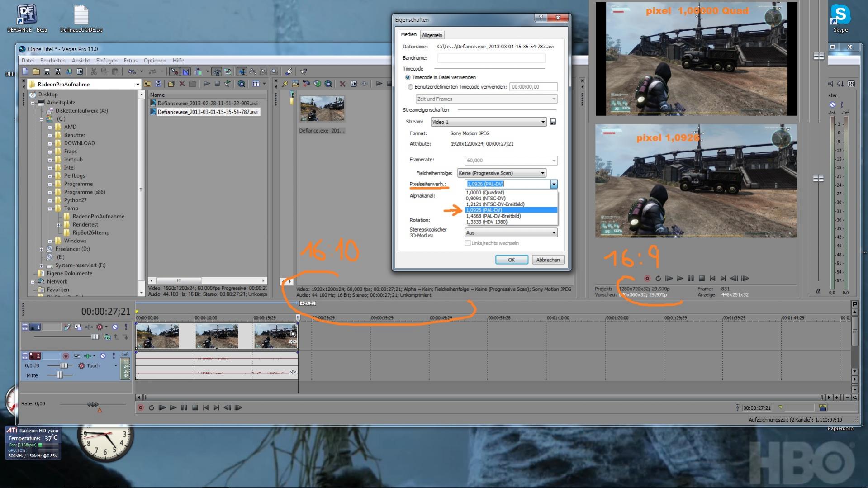868x488 pixels.
Task: Click Pause in the video preview transport
Action: (691, 279)
